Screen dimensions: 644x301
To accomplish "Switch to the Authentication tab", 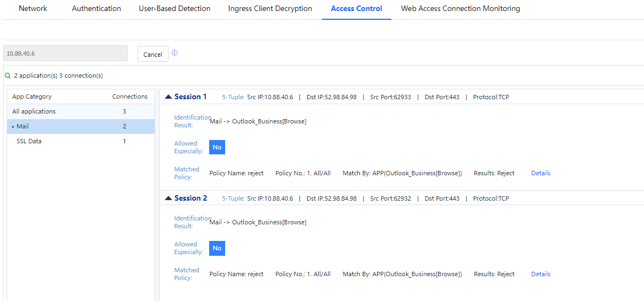I will click(x=96, y=9).
